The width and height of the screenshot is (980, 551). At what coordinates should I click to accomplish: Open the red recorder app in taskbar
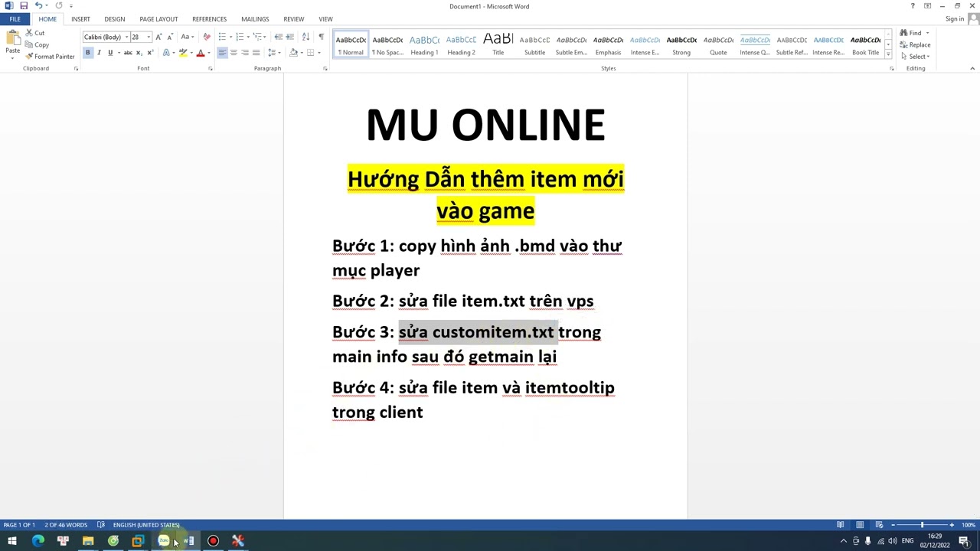coord(213,541)
